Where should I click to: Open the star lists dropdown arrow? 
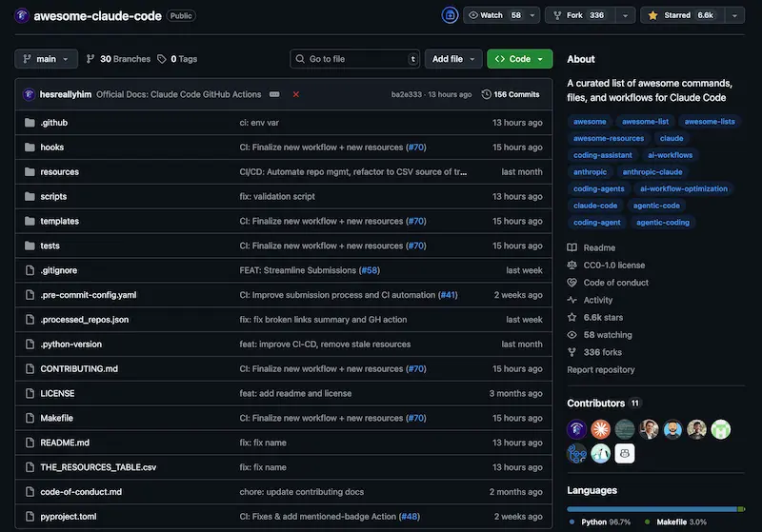(734, 15)
